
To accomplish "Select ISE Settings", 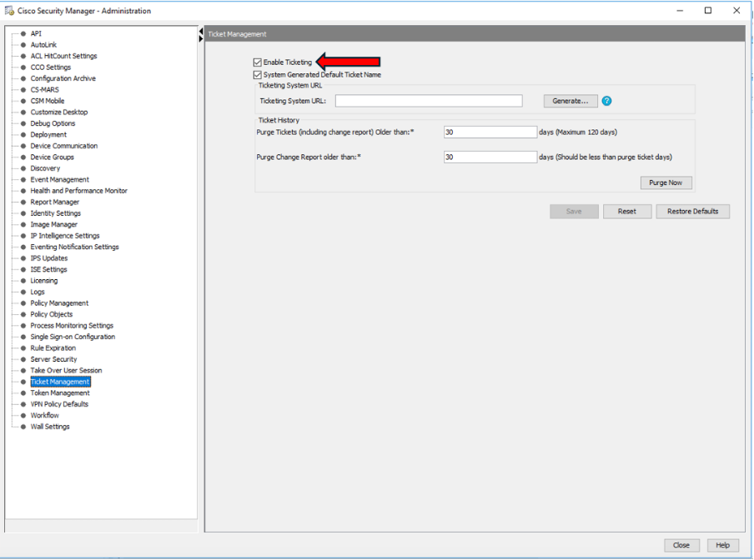I will point(48,269).
